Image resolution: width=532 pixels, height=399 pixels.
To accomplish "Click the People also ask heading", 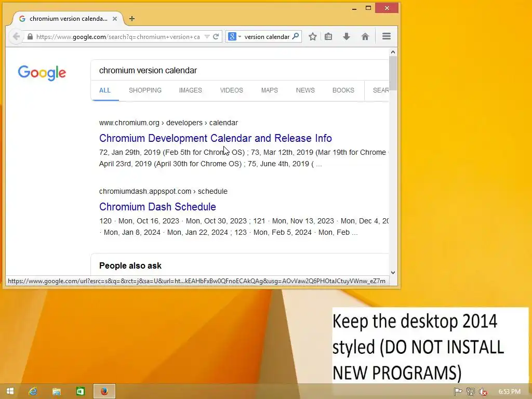I will (x=130, y=265).
